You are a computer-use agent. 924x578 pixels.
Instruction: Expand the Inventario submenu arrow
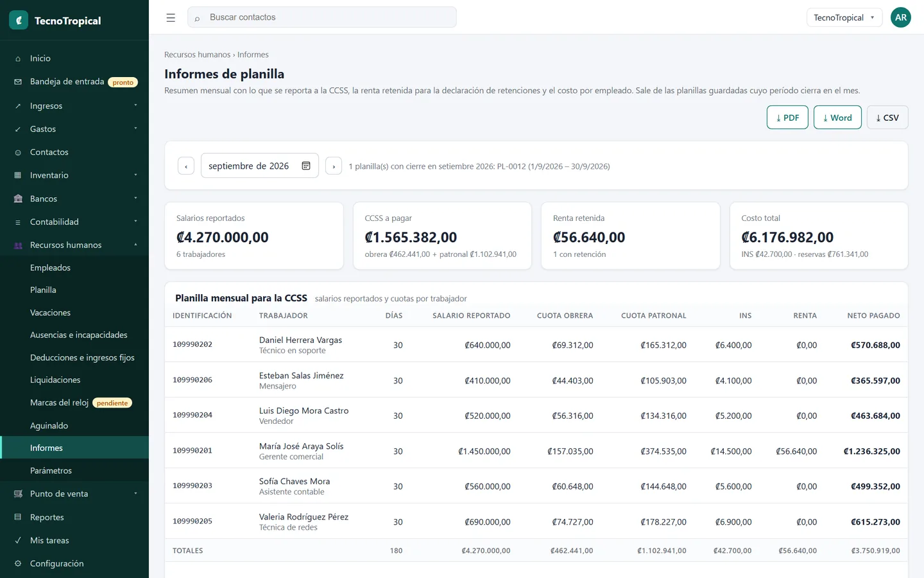[135, 175]
